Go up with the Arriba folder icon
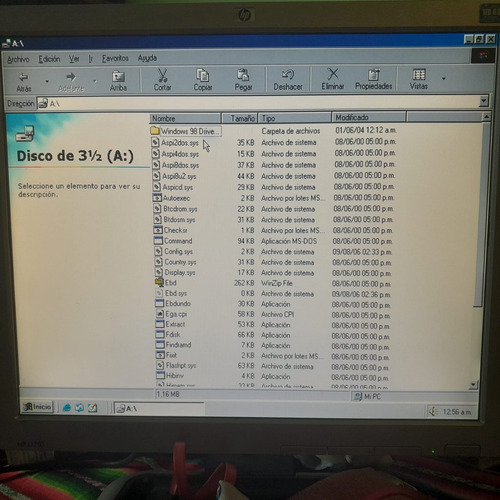Image resolution: width=500 pixels, height=500 pixels. 118,76
